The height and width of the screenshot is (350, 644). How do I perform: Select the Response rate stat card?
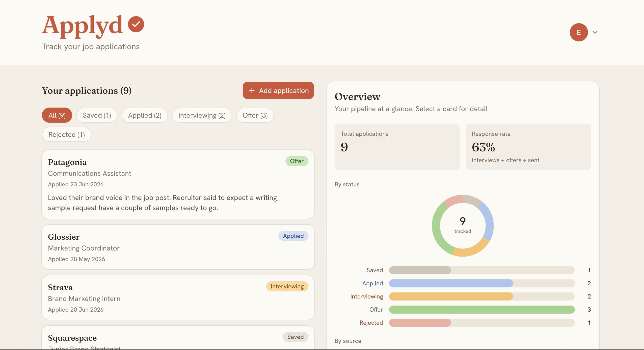[528, 147]
